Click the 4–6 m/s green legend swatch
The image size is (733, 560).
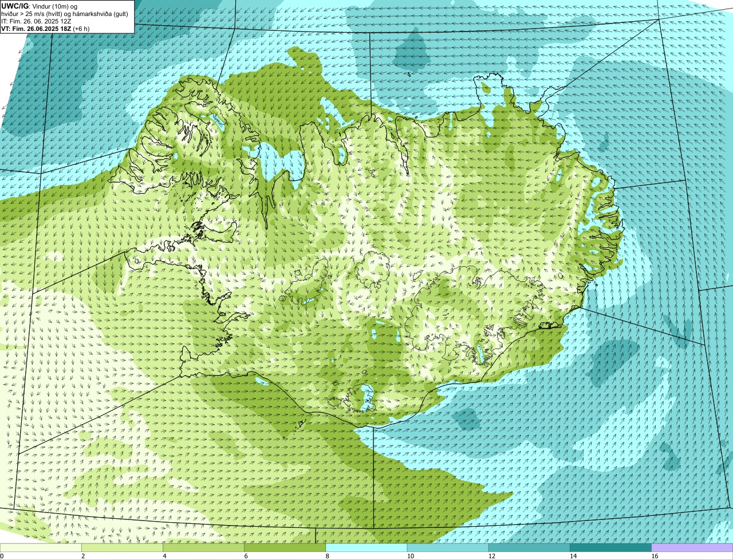pos(204,548)
